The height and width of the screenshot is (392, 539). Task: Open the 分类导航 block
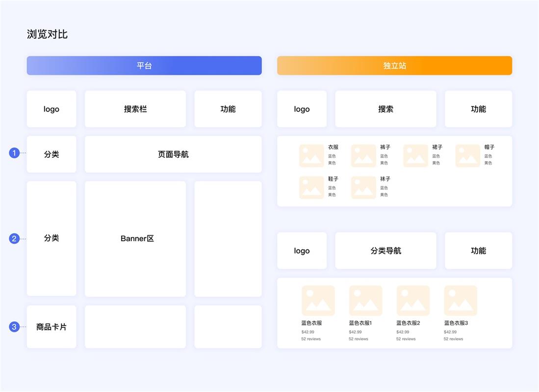point(385,251)
